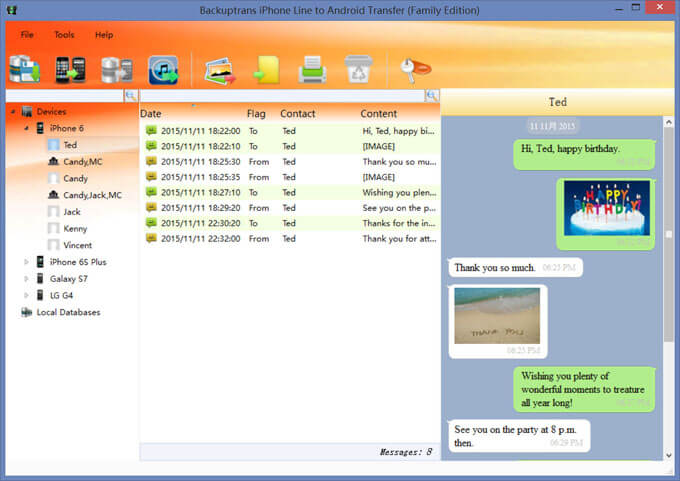
Task: Select LG G4 device
Action: click(61, 295)
